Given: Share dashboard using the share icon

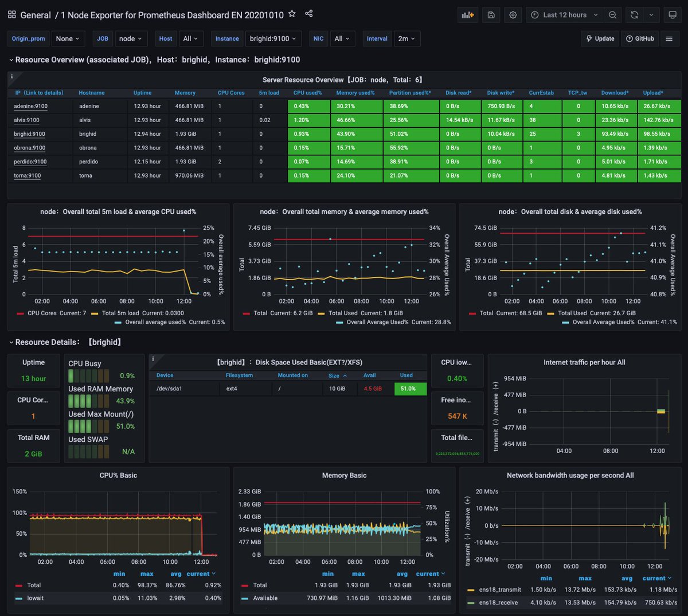Looking at the screenshot, I should pos(309,14).
